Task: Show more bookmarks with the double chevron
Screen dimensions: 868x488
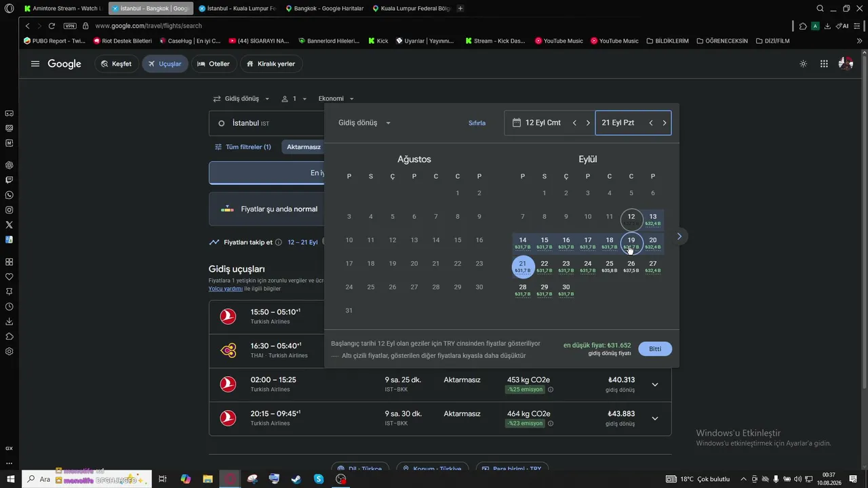Action: [860, 41]
